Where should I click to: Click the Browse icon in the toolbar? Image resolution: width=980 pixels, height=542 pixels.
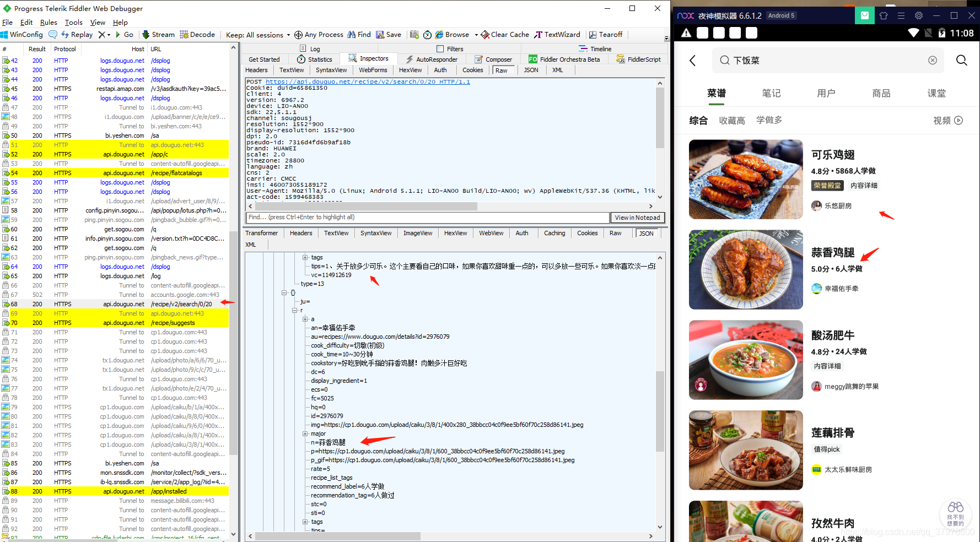[x=439, y=35]
